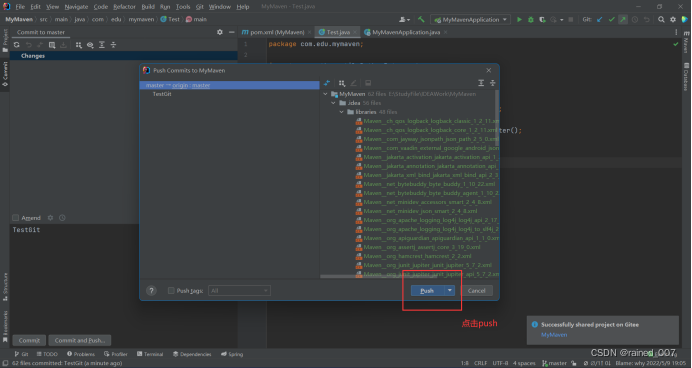The height and width of the screenshot is (368, 692).
Task: Enable the Push tags checkbox
Action: coord(171,290)
